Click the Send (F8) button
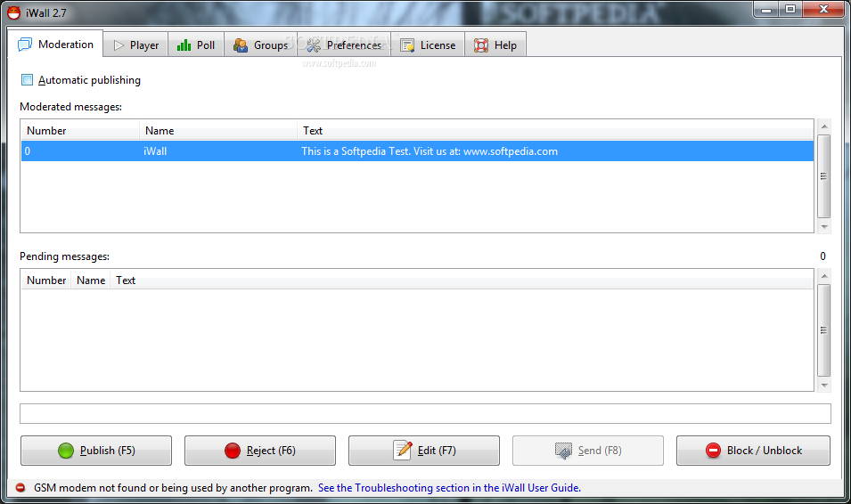The width and height of the screenshot is (851, 504). 588,451
